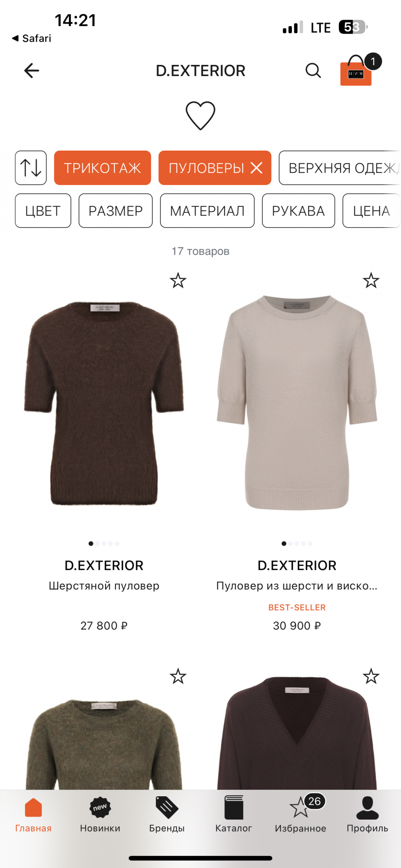Viewport: 401px width, 868px height.
Task: Expand the ЦВЕТ filter
Action: 43,211
